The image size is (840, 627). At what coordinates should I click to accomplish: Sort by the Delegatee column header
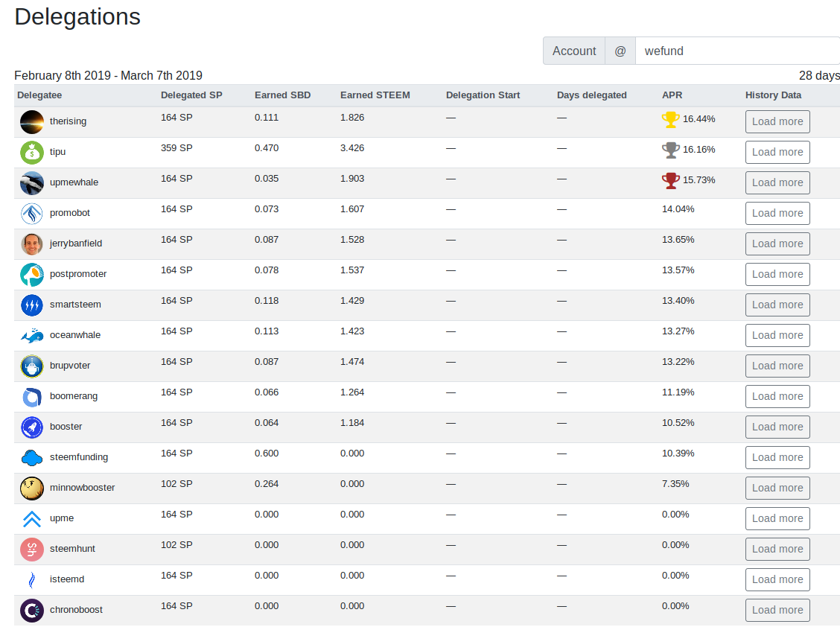39,95
